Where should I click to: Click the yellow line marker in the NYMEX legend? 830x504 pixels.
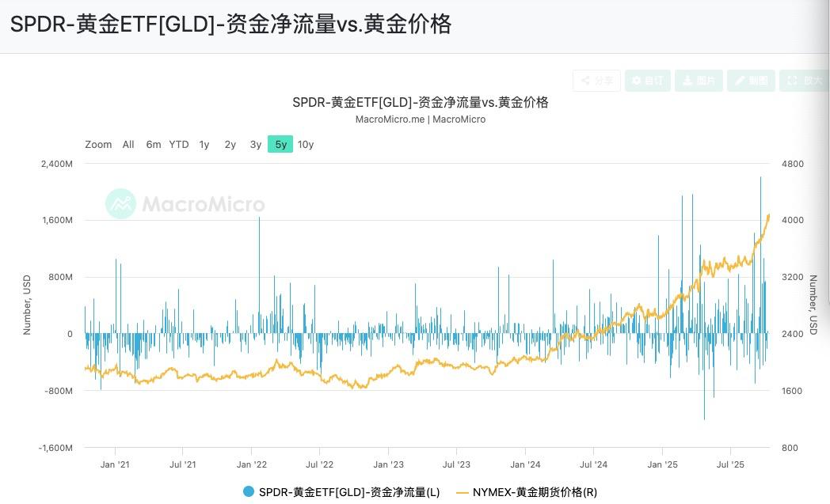tap(465, 491)
